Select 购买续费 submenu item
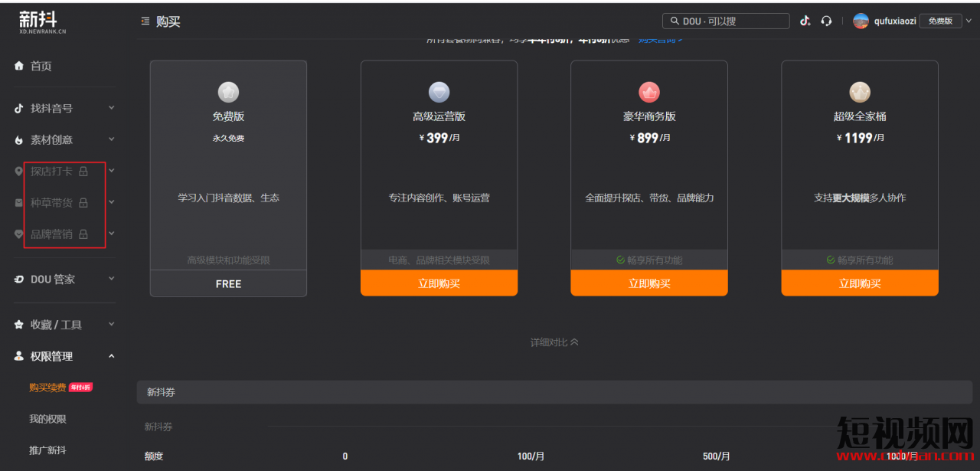 47,388
